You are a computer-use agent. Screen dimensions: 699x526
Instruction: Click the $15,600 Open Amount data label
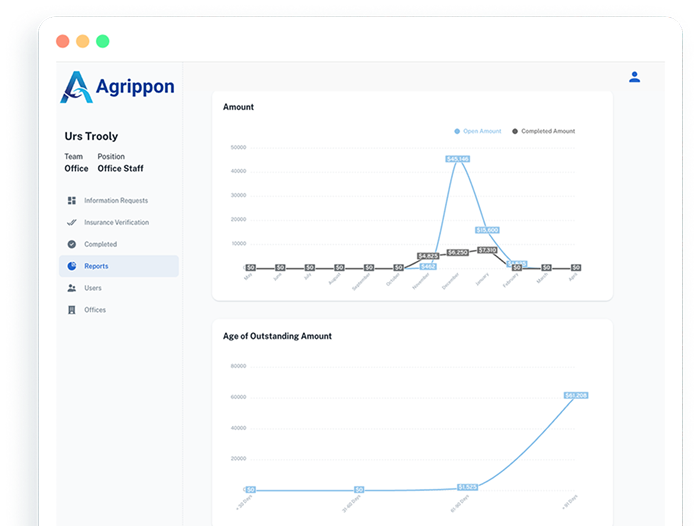(487, 230)
